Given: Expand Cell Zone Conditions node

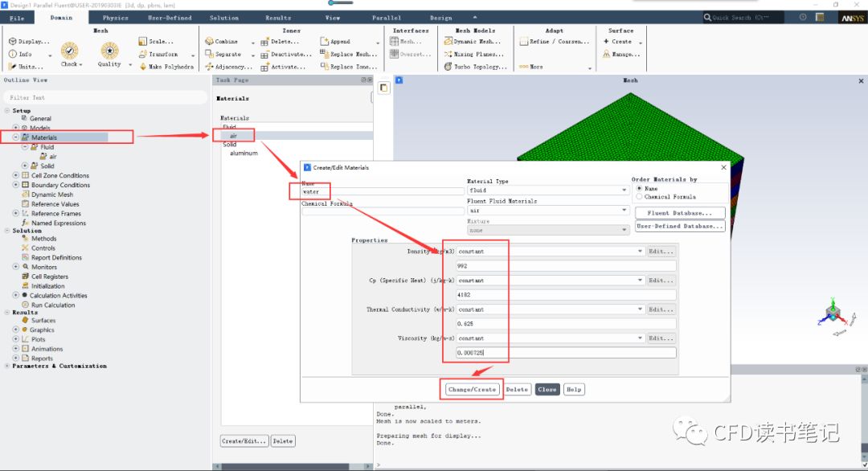Looking at the screenshot, I should pyautogui.click(x=15, y=175).
